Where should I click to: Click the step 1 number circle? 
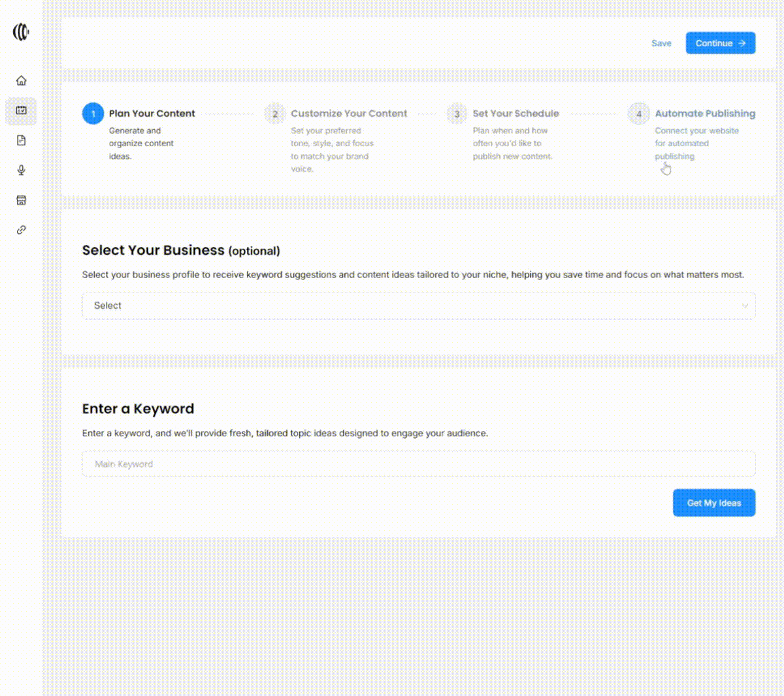93,114
